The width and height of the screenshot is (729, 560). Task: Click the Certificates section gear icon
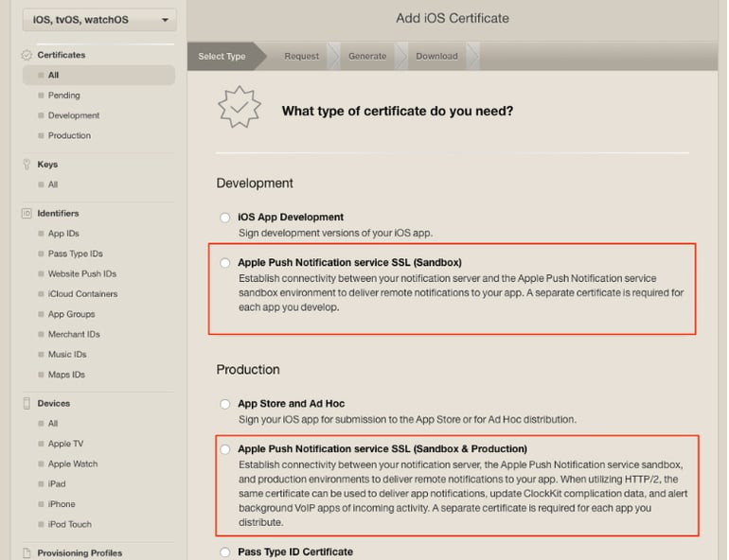point(27,56)
